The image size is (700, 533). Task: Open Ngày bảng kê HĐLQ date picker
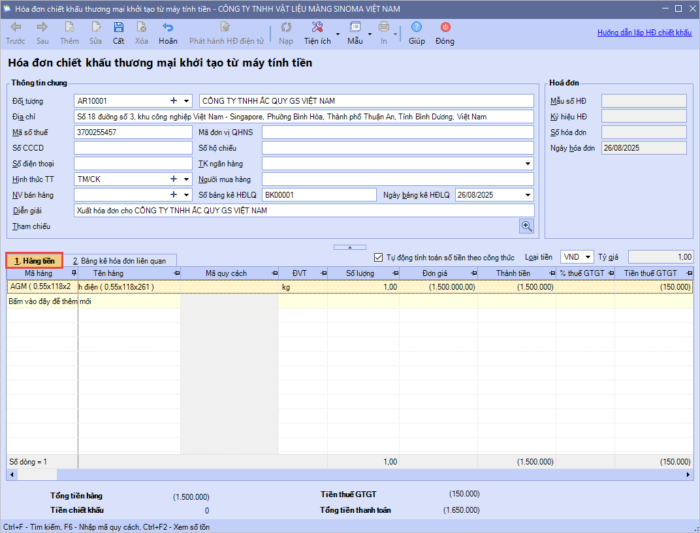[x=528, y=195]
